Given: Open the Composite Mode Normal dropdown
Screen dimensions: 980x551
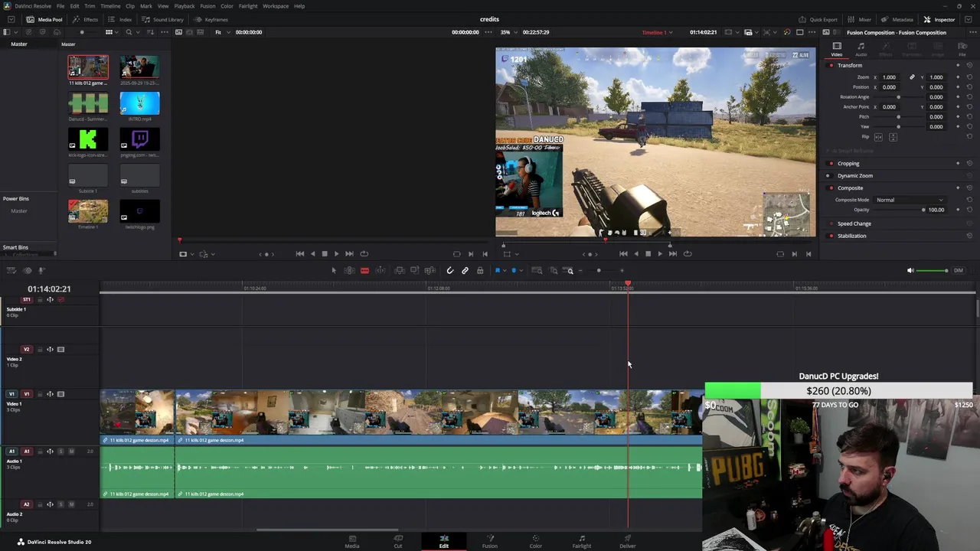Looking at the screenshot, I should pos(910,200).
